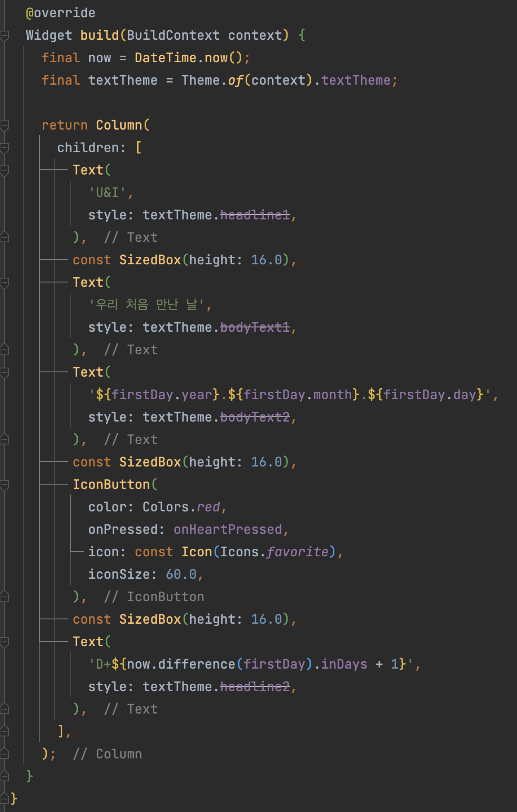The width and height of the screenshot is (517, 812).
Task: Click the IconButton constructor name
Action: pyautogui.click(x=111, y=485)
